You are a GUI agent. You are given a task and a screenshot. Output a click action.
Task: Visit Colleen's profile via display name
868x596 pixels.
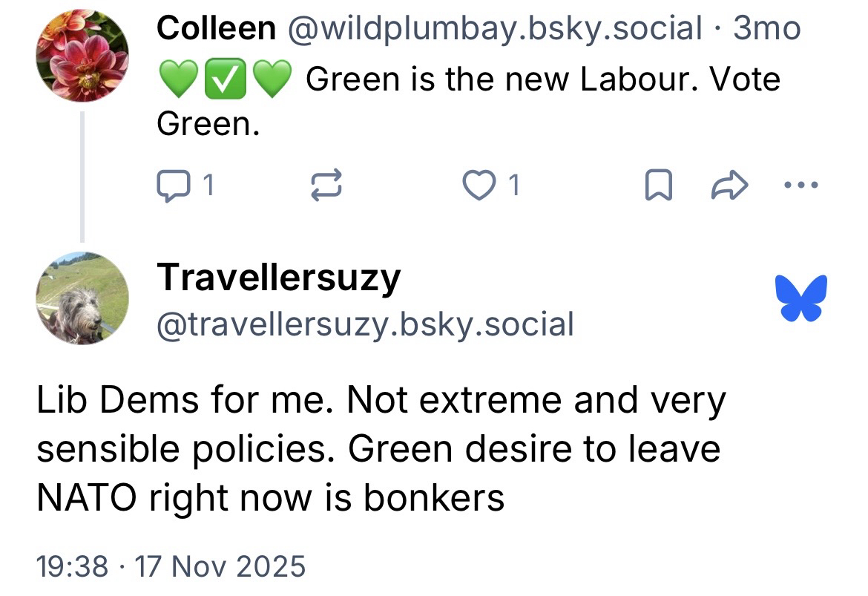[x=216, y=29]
